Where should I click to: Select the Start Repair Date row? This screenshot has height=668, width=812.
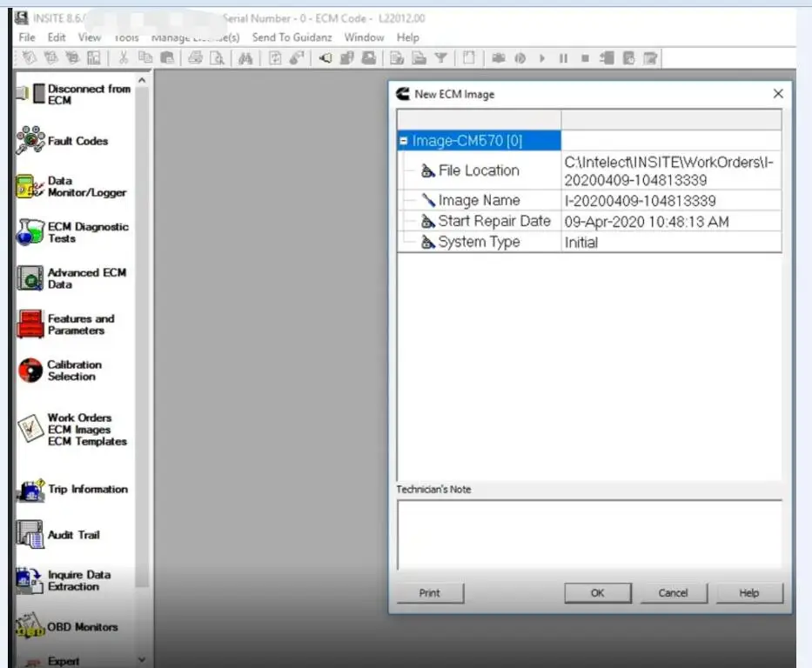coord(589,222)
